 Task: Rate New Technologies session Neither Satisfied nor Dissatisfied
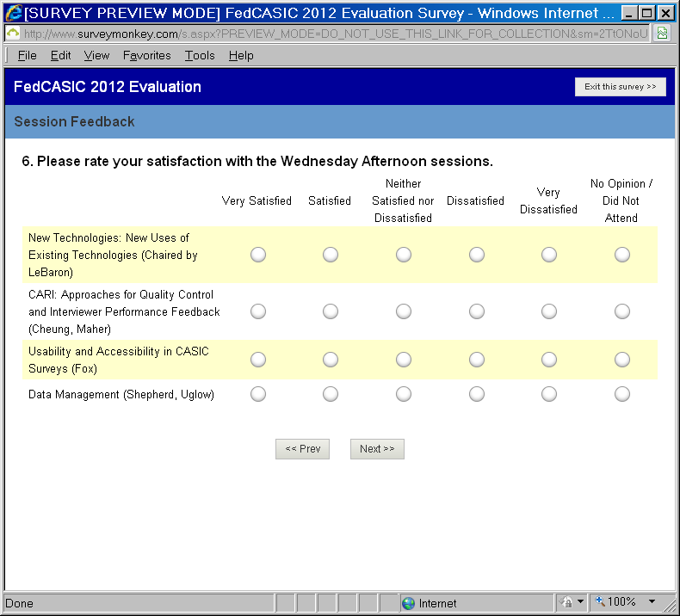403,255
